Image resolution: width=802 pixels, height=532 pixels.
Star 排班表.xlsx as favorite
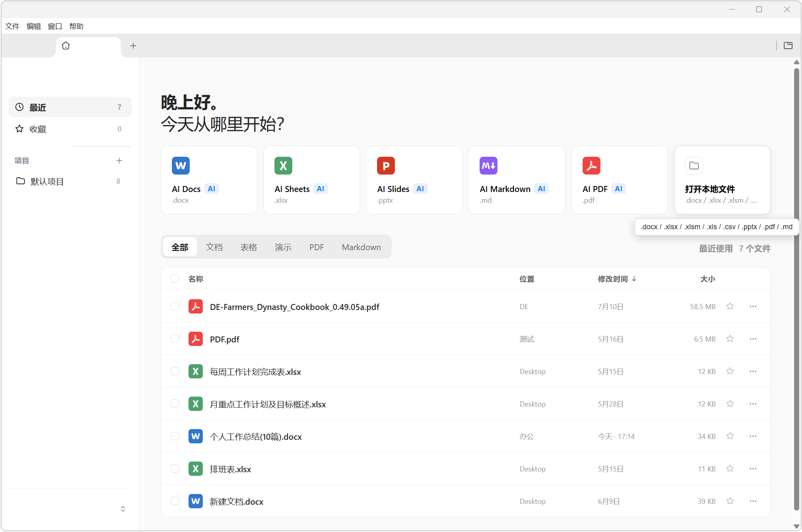(730, 469)
